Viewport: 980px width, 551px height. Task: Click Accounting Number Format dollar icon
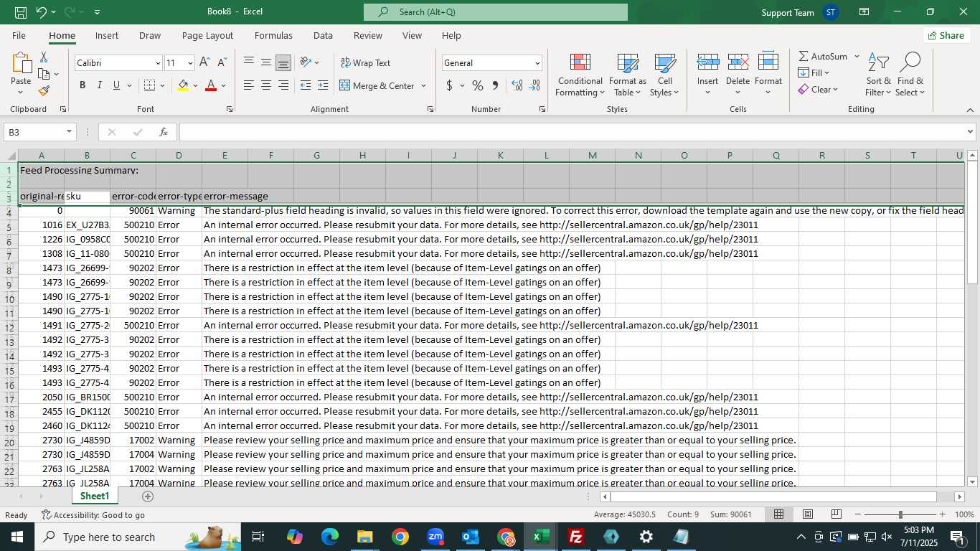pyautogui.click(x=449, y=85)
